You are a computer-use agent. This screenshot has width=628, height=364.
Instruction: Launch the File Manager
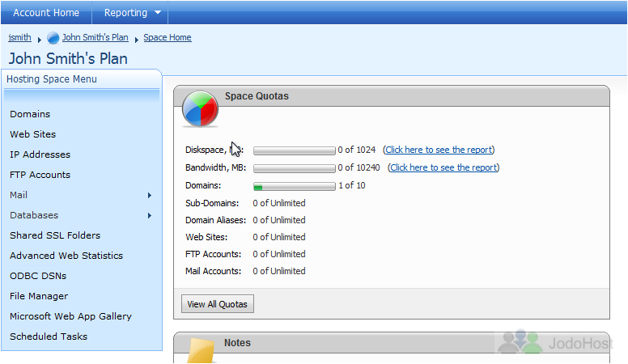click(39, 296)
